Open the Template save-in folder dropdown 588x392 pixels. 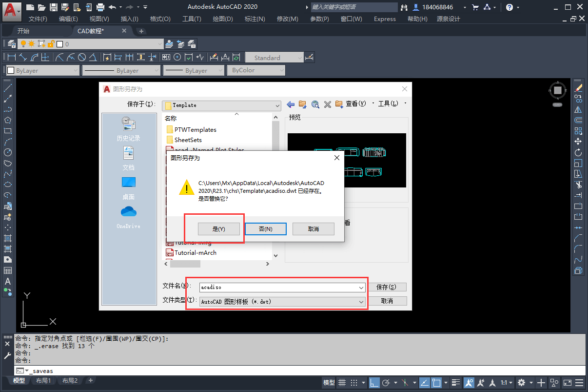tap(277, 105)
